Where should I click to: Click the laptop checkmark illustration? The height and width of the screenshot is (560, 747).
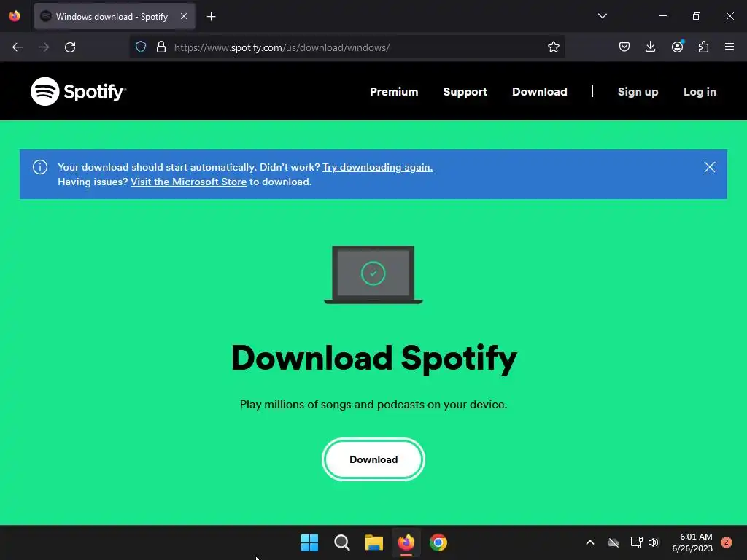(x=373, y=274)
